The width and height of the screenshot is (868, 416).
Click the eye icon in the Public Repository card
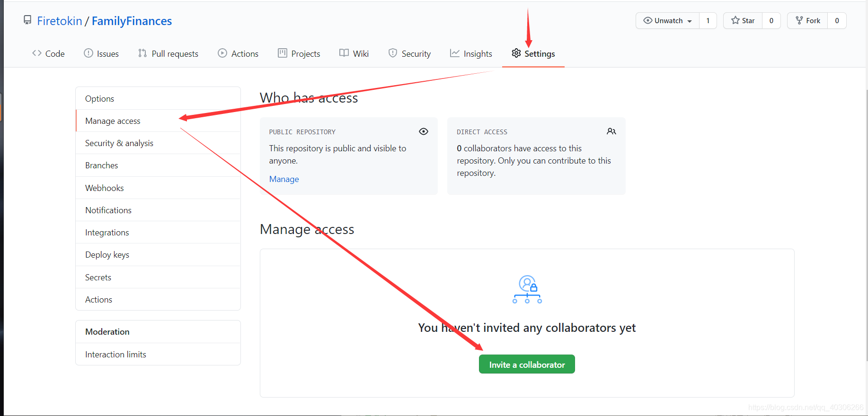(424, 131)
